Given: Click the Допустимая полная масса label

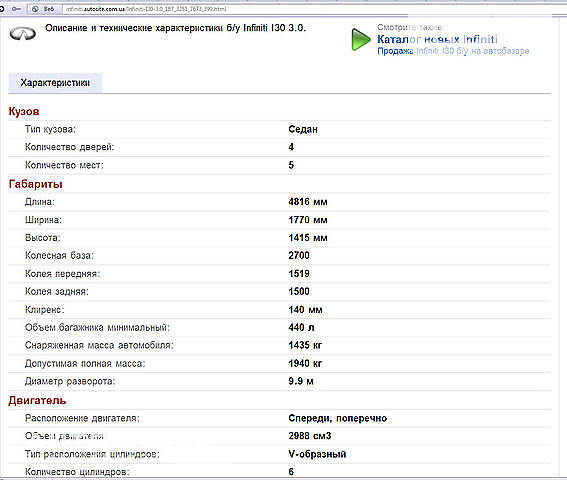Looking at the screenshot, I should [85, 364].
